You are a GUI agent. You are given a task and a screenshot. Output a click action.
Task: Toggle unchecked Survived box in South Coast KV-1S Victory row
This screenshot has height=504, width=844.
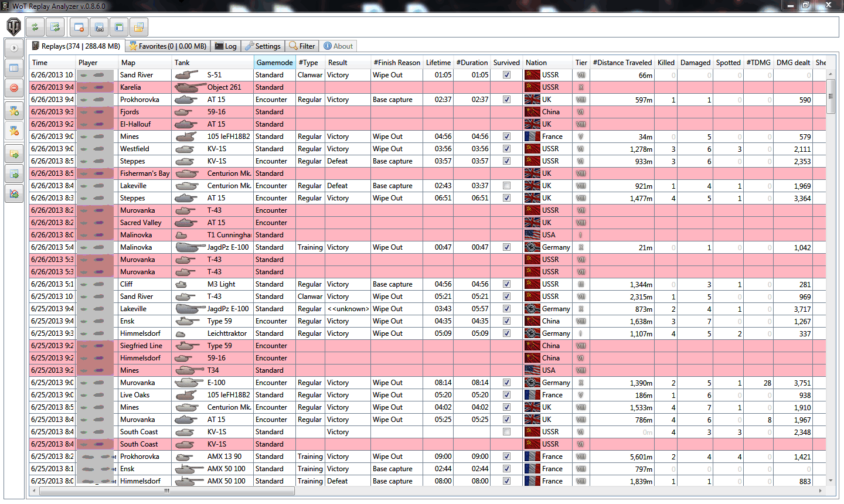click(x=506, y=432)
